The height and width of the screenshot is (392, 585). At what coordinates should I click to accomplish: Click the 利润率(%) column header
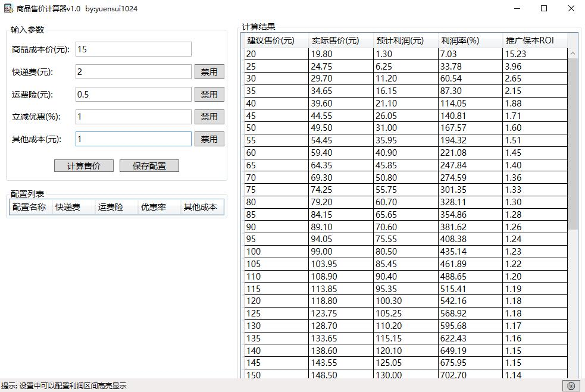470,40
